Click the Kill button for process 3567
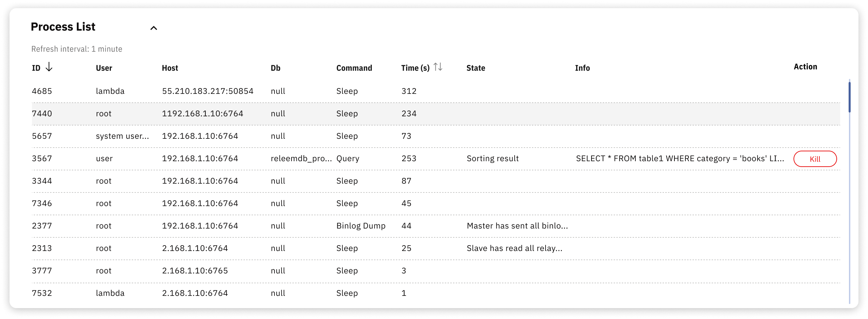This screenshot has width=868, height=319. pos(815,158)
